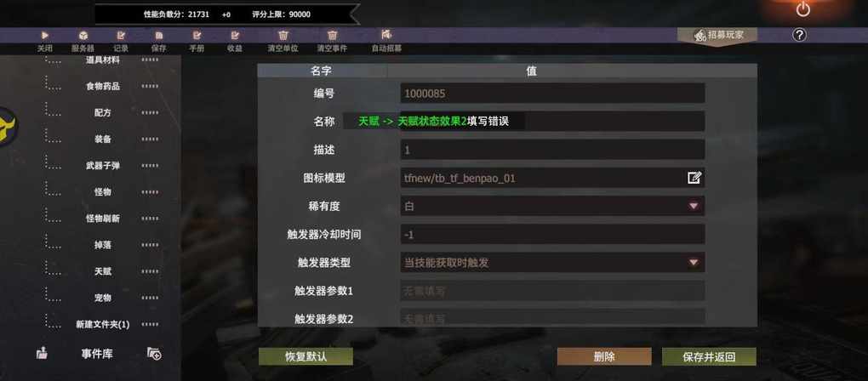This screenshot has width=868, height=381.
Task: Expand the 天赋 tree item
Action: point(103,271)
